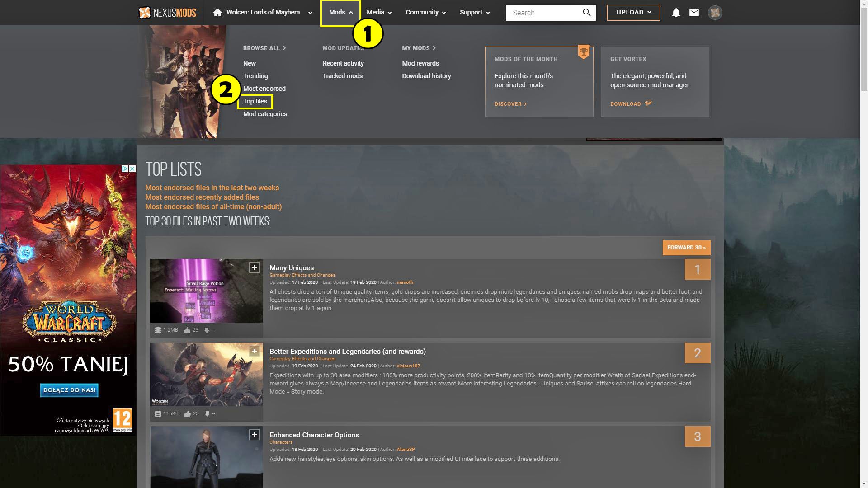Viewport: 868px width, 488px height.
Task: Open the Media dropdown menu
Action: [x=379, y=13]
